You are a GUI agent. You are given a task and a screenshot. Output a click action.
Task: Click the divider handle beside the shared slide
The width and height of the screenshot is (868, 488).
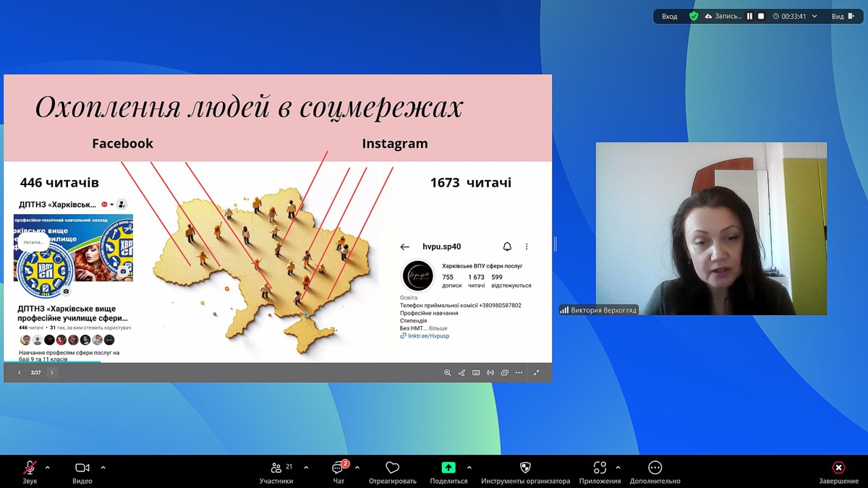pyautogui.click(x=556, y=244)
